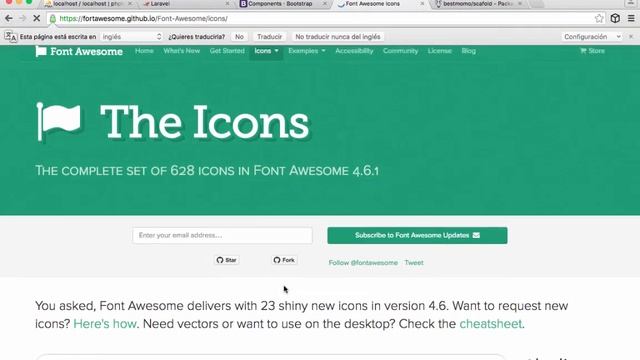This screenshot has width=640, height=360.
Task: Open the Chrome hamburger menu
Action: (631, 18)
